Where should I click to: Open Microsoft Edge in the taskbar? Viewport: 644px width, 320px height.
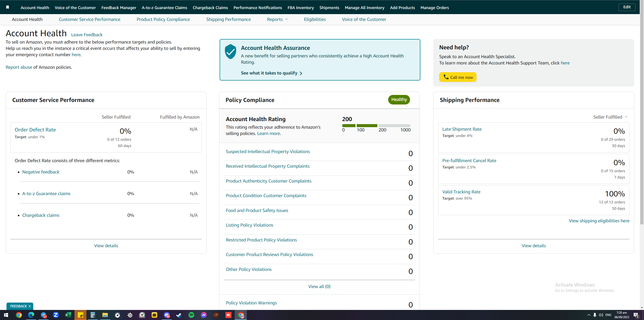tap(31, 315)
